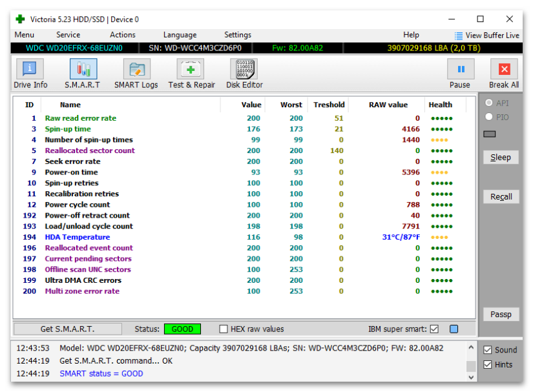Click the Passp button
533x392 pixels.
tap(501, 315)
